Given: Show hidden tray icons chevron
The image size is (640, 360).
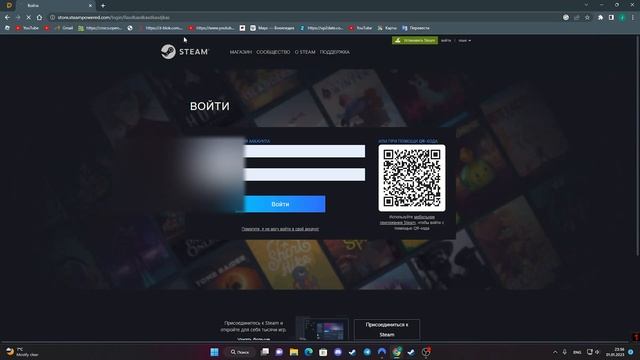Looking at the screenshot, I should [555, 352].
